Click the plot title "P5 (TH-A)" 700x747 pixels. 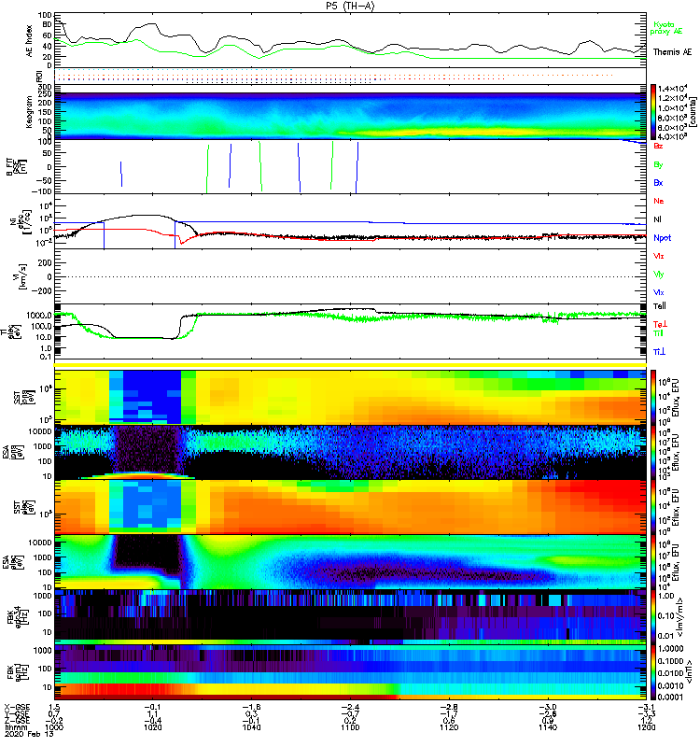[350, 6]
